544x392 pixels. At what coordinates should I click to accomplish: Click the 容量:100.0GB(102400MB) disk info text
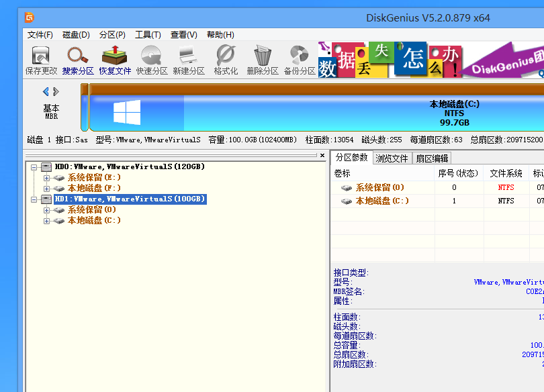coord(253,140)
